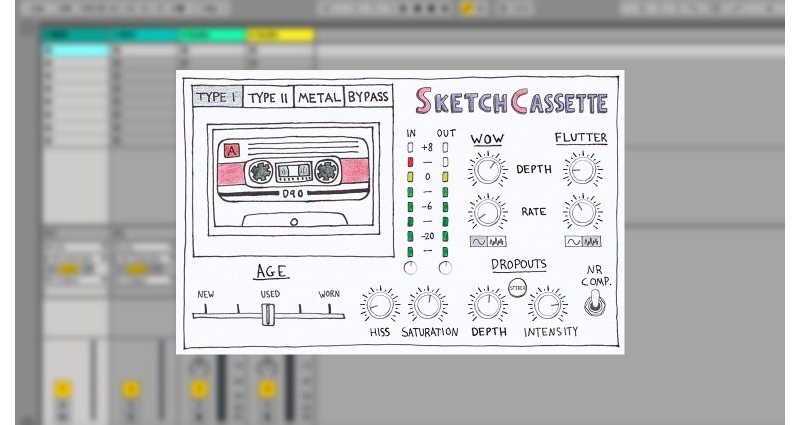Click the yellow OUT meter LED at 0
Image resolution: width=800 pixels, height=425 pixels.
(x=445, y=177)
